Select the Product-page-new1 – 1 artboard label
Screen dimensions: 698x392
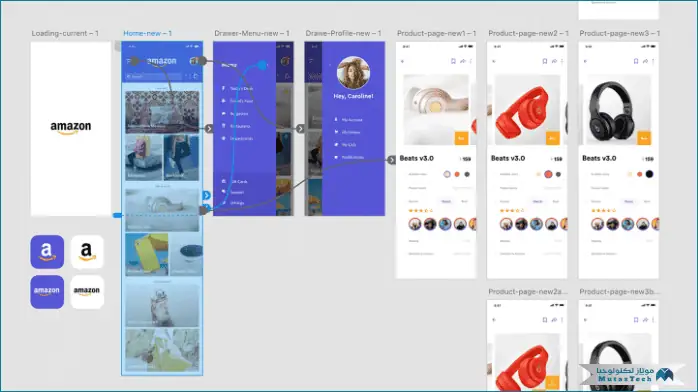click(x=437, y=33)
